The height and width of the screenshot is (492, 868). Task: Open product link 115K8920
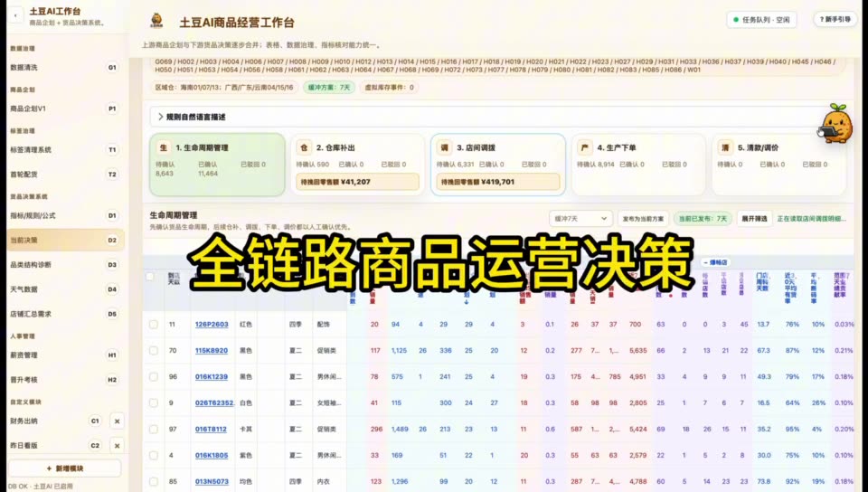click(x=212, y=351)
